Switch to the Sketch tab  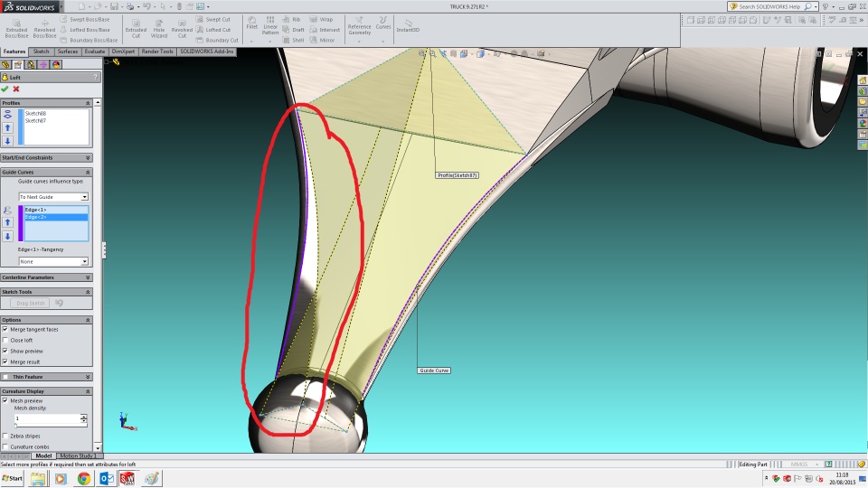tap(41, 52)
